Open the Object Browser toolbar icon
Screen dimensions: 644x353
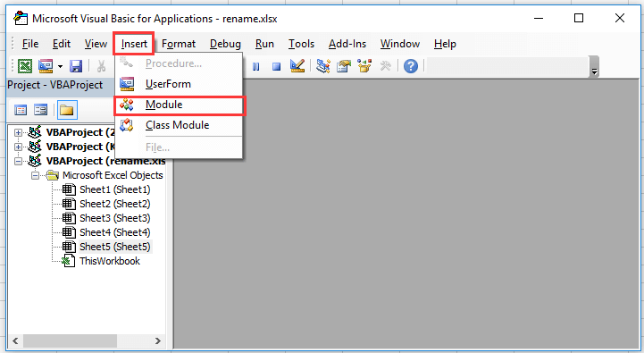364,66
